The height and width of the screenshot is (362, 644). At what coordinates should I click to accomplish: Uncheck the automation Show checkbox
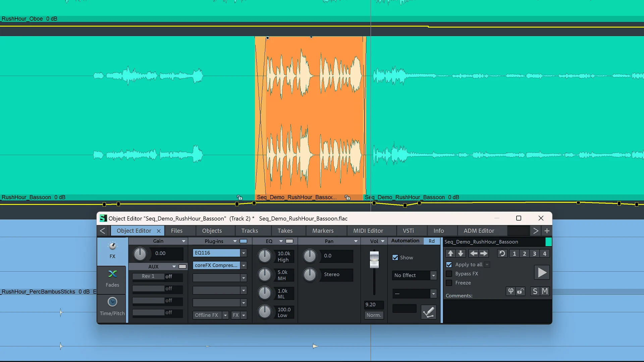(395, 258)
